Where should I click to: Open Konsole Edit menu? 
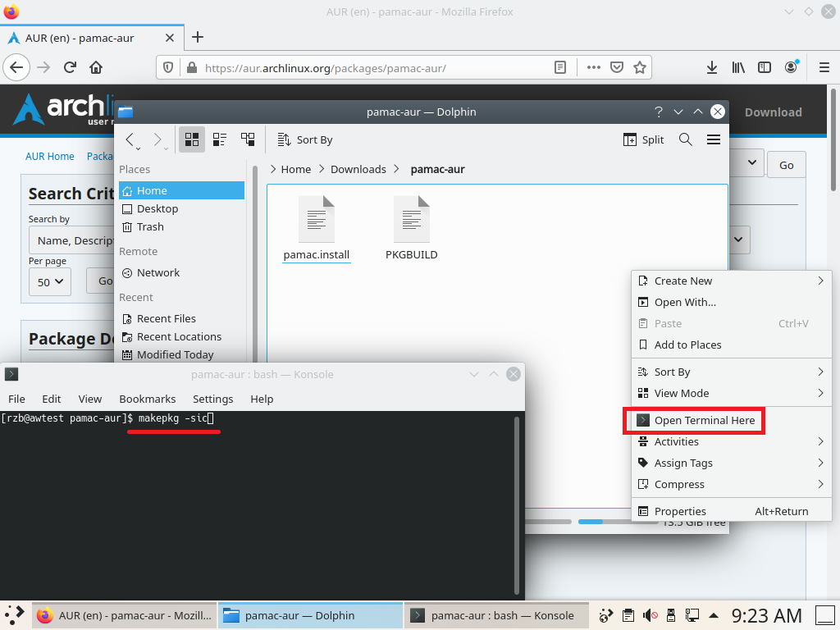[52, 399]
